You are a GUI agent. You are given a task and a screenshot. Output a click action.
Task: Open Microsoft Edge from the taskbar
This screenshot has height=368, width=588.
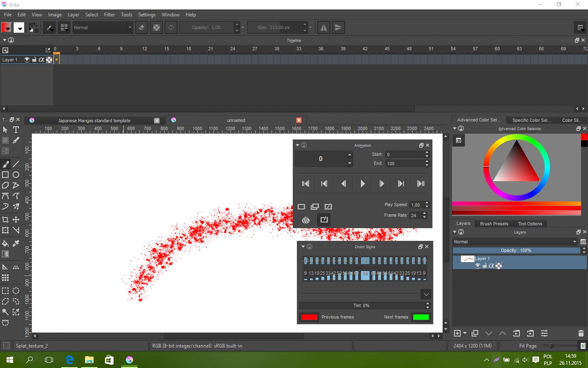(69, 360)
